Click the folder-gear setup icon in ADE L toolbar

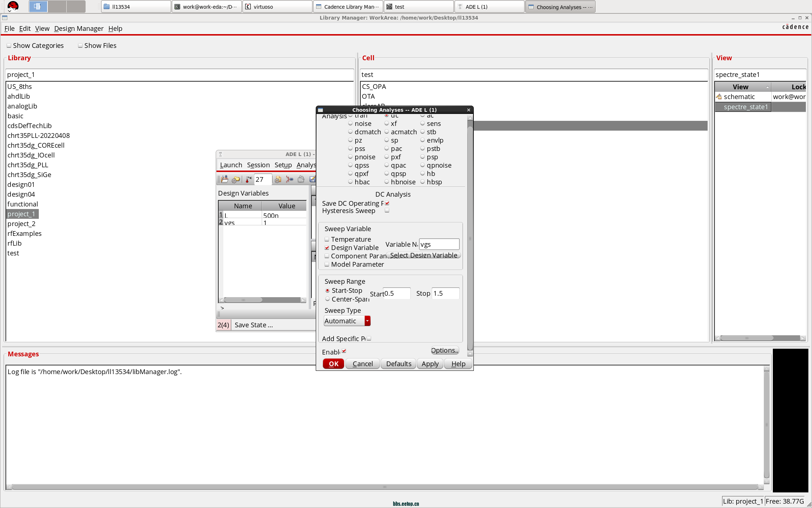click(x=236, y=179)
